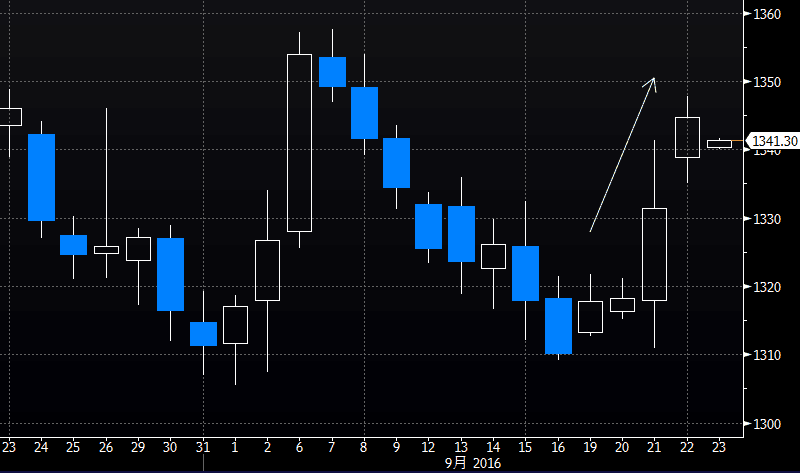Click the white upward arrow annotation
The height and width of the screenshot is (473, 800).
click(x=622, y=154)
